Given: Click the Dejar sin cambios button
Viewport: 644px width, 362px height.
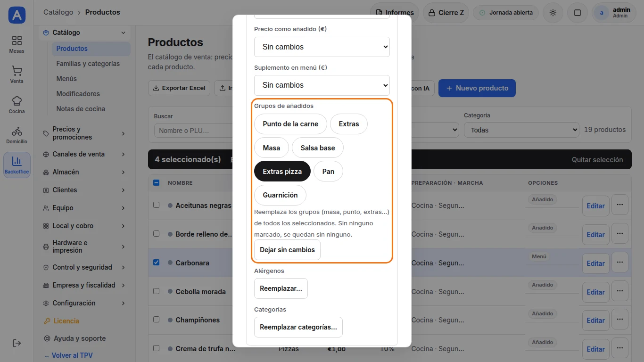Looking at the screenshot, I should click(287, 250).
